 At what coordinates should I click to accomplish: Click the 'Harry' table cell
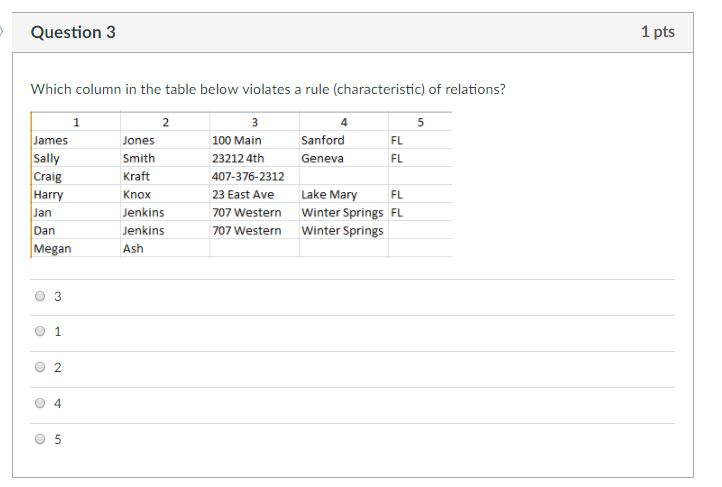pos(76,194)
